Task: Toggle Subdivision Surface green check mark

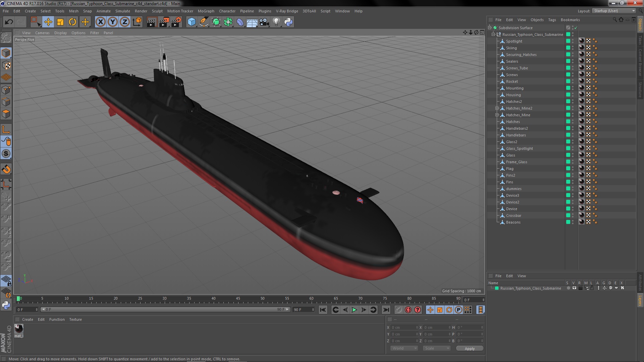Action: click(x=576, y=28)
